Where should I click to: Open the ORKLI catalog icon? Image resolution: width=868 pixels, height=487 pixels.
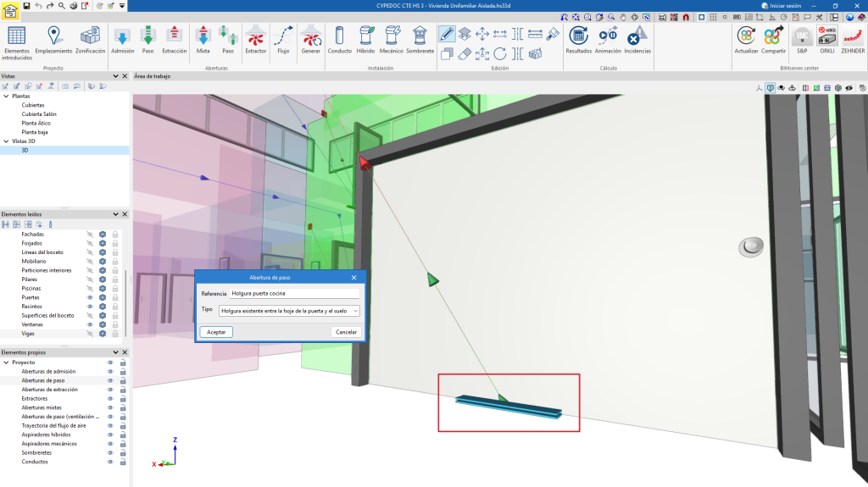pyautogui.click(x=827, y=40)
